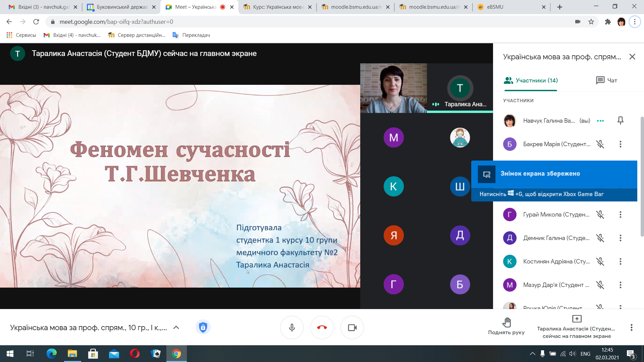
Task: Open Chrome three-dot menu
Action: point(634,22)
